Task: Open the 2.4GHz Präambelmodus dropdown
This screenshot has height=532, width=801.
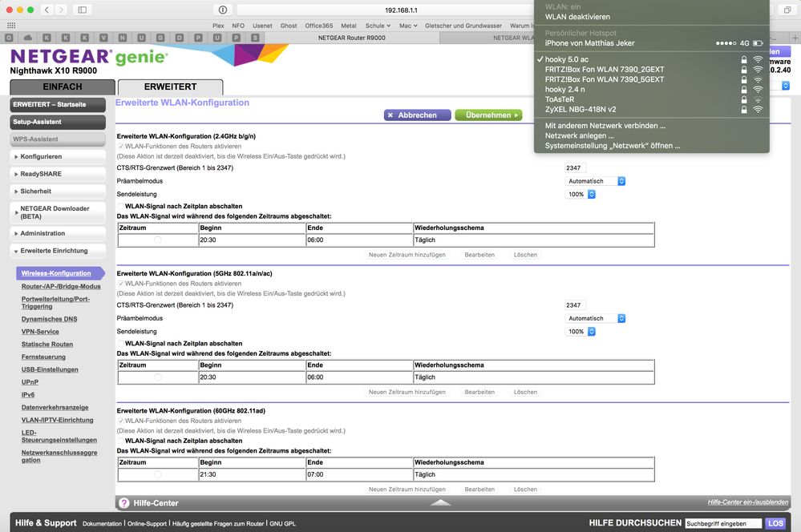Action: [x=596, y=181]
